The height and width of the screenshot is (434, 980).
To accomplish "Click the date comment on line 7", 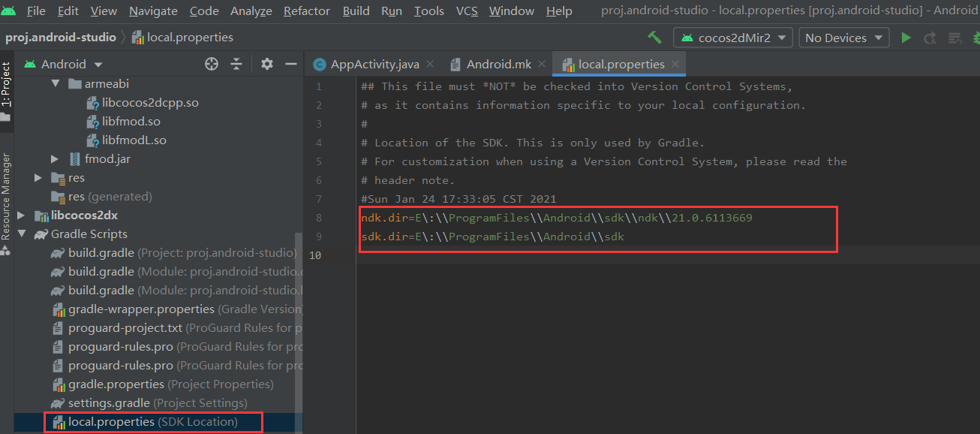I will click(x=458, y=199).
